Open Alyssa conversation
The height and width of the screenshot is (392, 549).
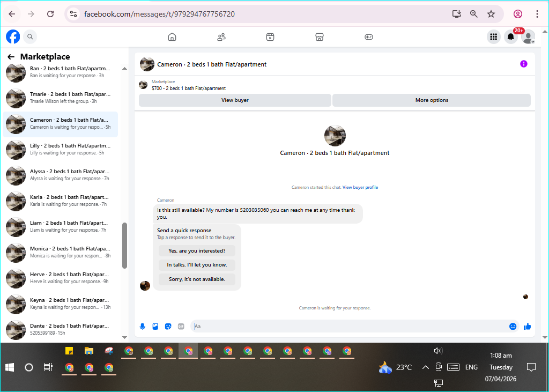tap(60, 176)
